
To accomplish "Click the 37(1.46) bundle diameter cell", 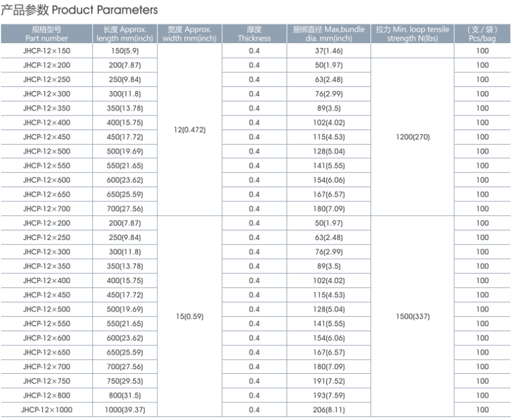I will pyautogui.click(x=329, y=51).
